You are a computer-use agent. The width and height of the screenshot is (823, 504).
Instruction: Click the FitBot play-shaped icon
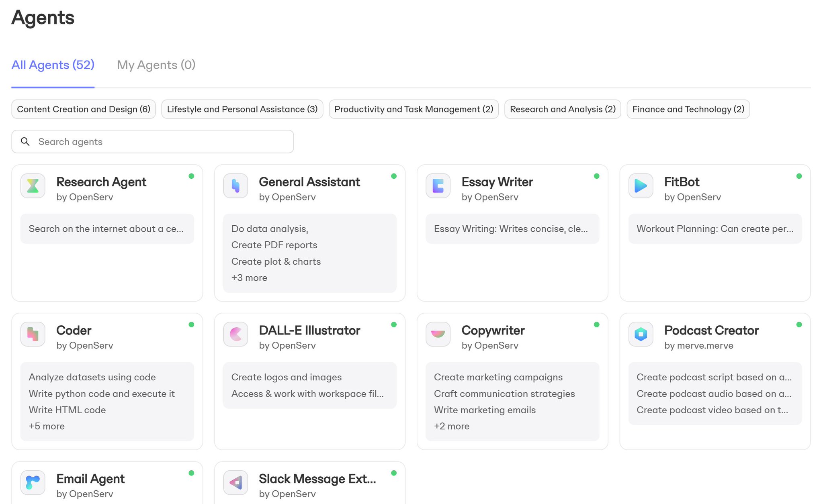click(641, 186)
